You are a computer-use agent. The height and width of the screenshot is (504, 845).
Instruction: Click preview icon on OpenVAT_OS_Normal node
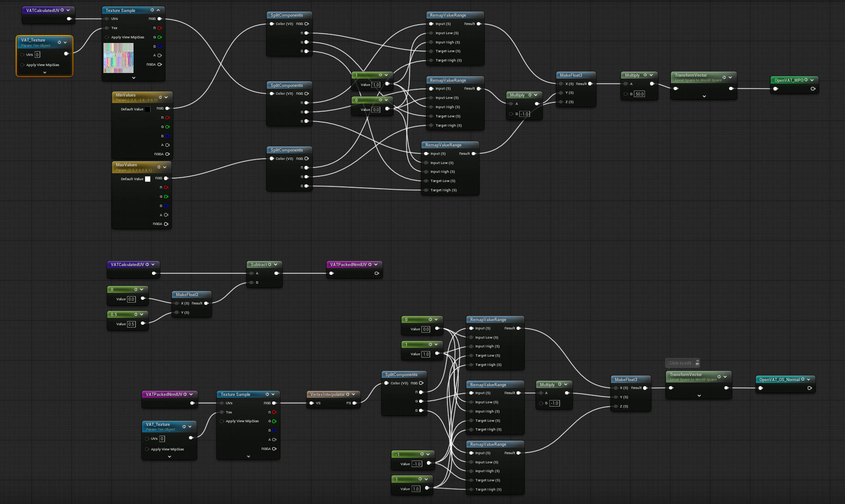tap(803, 380)
